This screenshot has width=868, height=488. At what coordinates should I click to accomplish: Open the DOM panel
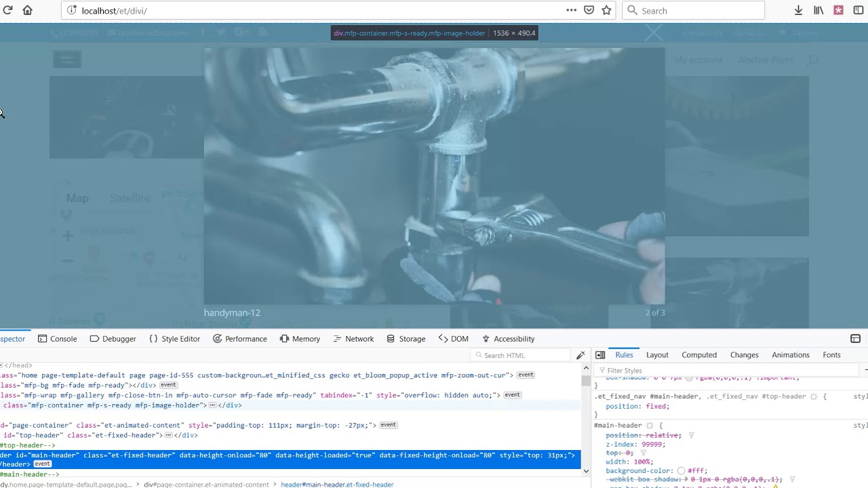pos(454,339)
